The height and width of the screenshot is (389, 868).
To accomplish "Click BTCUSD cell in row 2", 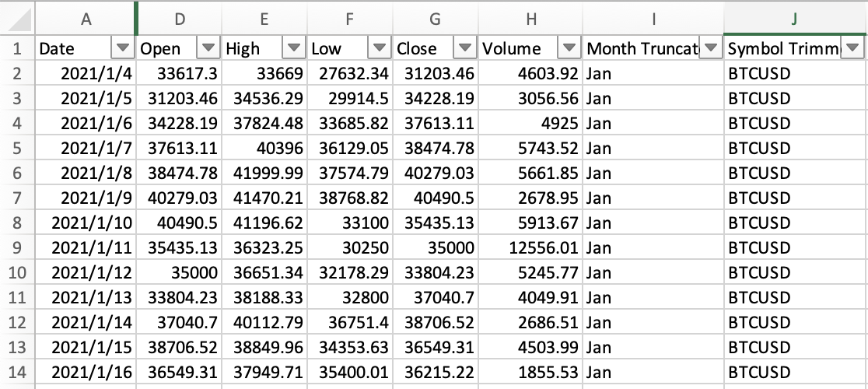I will click(795, 74).
